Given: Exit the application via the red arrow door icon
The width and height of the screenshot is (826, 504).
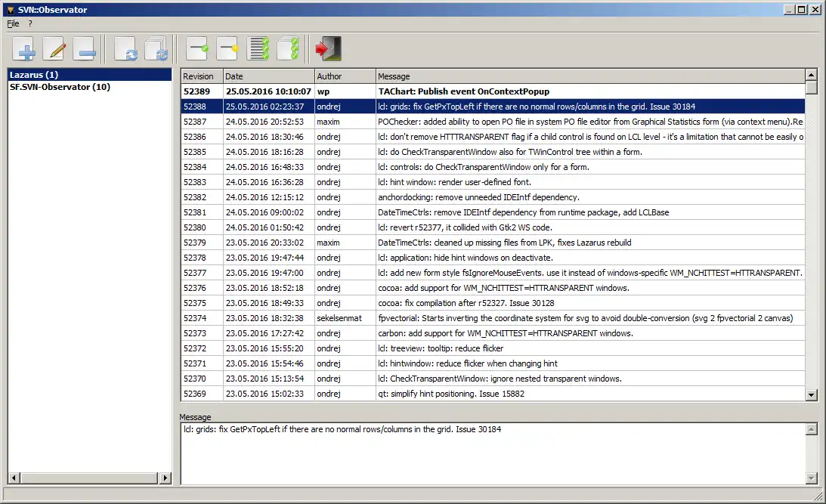Looking at the screenshot, I should pos(329,49).
